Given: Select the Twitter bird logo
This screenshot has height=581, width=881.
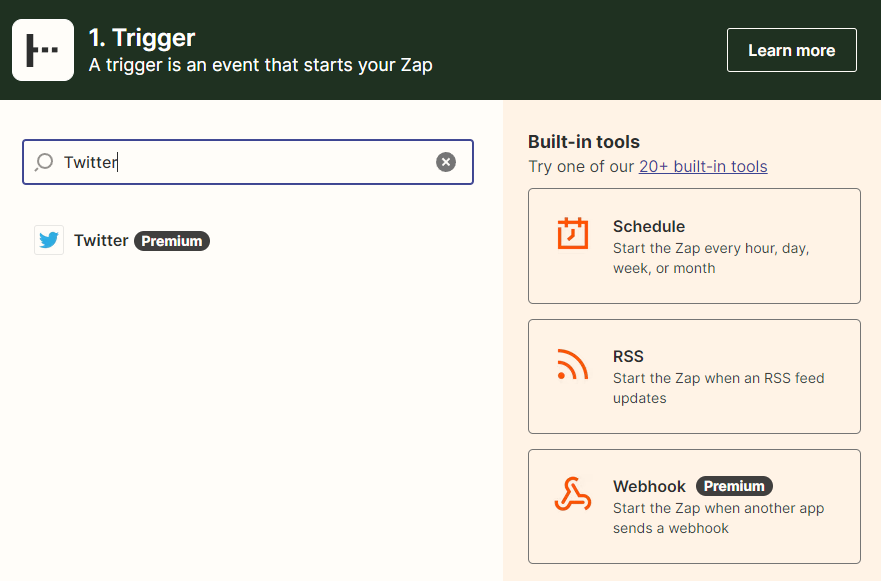Looking at the screenshot, I should [49, 240].
